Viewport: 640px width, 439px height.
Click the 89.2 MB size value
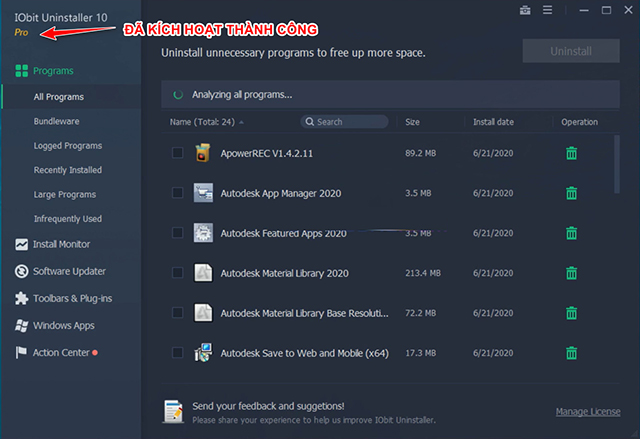click(x=420, y=153)
